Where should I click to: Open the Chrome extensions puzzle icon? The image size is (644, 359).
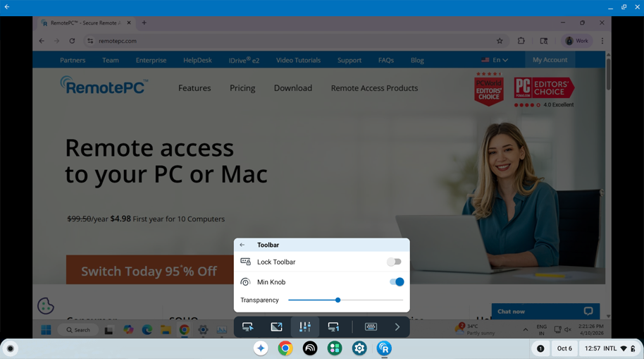[x=521, y=41]
